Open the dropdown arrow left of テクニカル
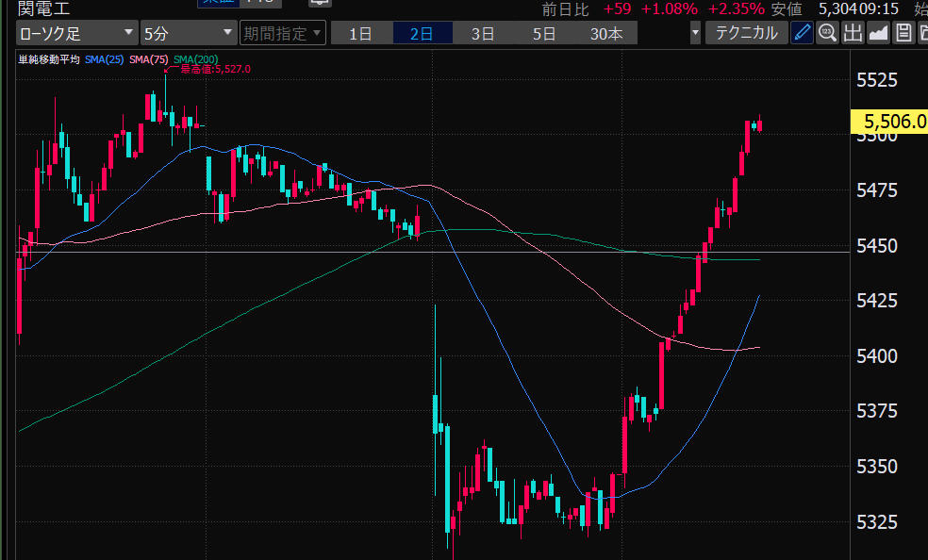928x560 pixels. 696,33
